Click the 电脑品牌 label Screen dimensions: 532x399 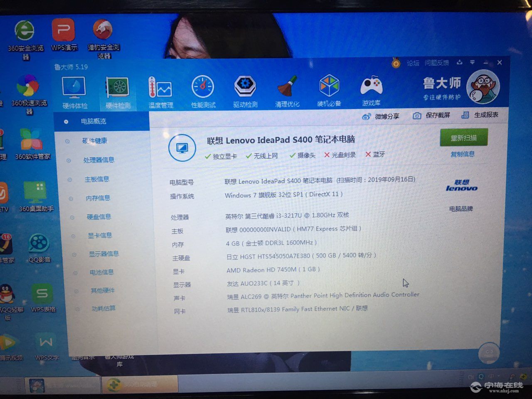[461, 209]
